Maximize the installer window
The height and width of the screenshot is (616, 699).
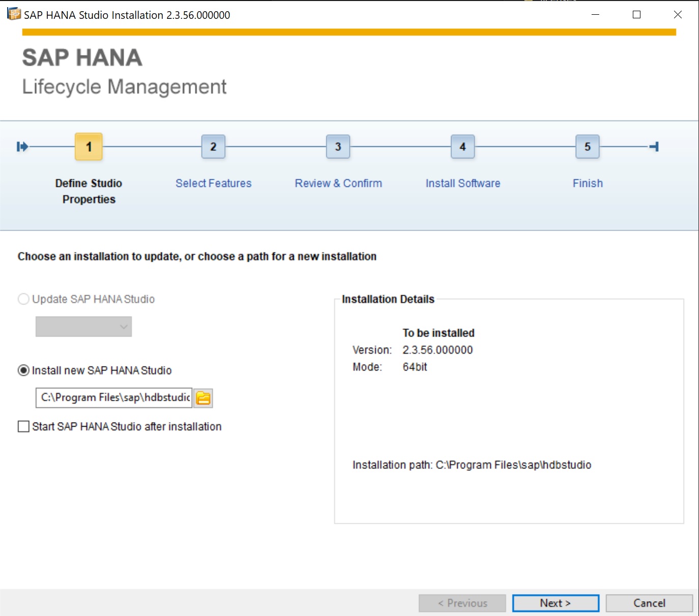click(636, 15)
